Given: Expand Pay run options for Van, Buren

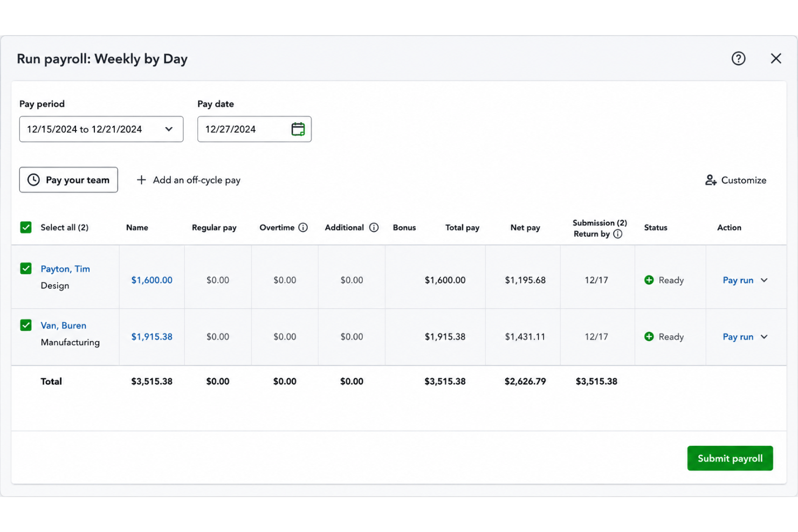Looking at the screenshot, I should pos(764,337).
